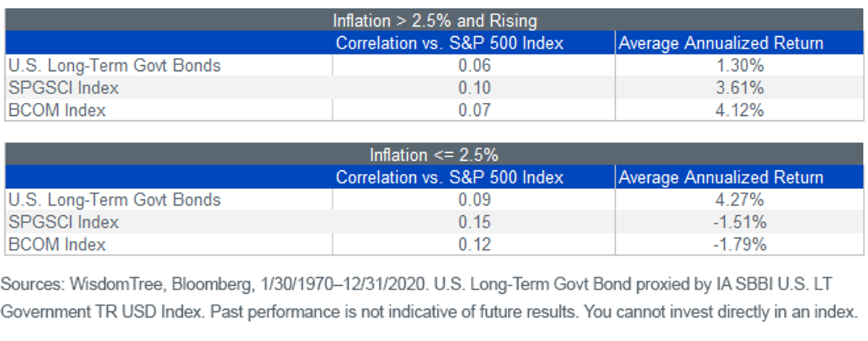The height and width of the screenshot is (341, 868).
Task: Click the SPGSCI Index label in top table
Action: 64,88
